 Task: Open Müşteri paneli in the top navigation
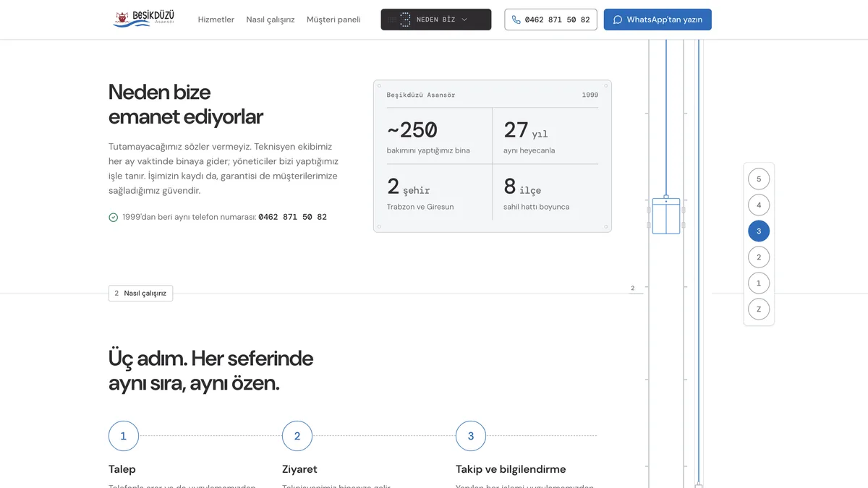click(333, 20)
